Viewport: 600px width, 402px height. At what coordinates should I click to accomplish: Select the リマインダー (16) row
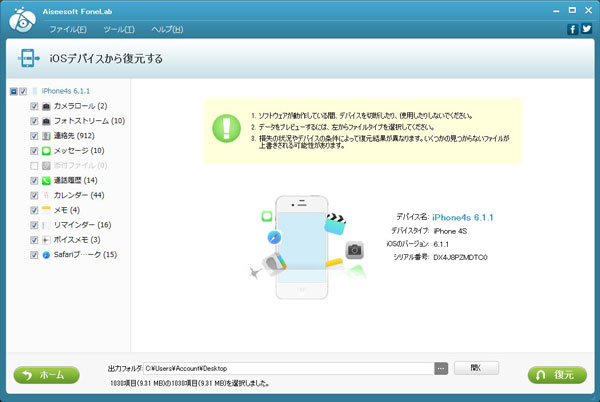[x=82, y=225]
